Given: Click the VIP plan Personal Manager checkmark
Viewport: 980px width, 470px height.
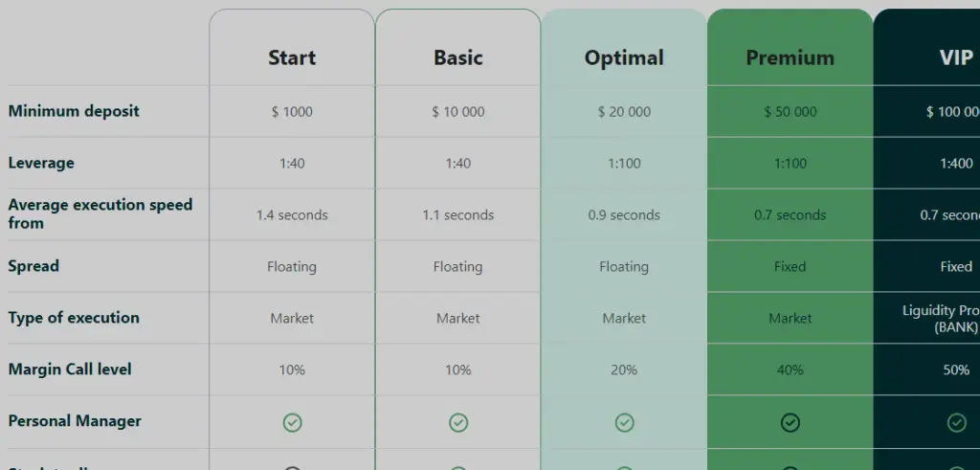Looking at the screenshot, I should (956, 421).
